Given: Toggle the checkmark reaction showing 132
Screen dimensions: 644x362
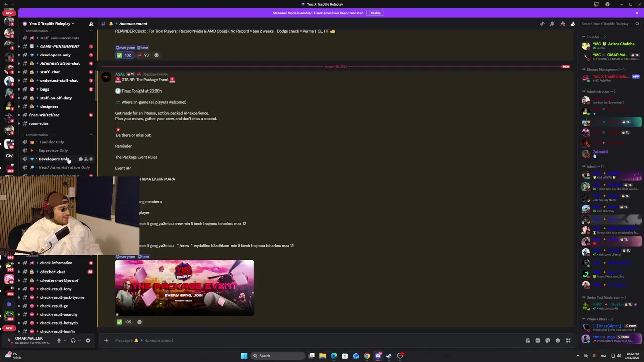Looking at the screenshot, I should pyautogui.click(x=124, y=55).
